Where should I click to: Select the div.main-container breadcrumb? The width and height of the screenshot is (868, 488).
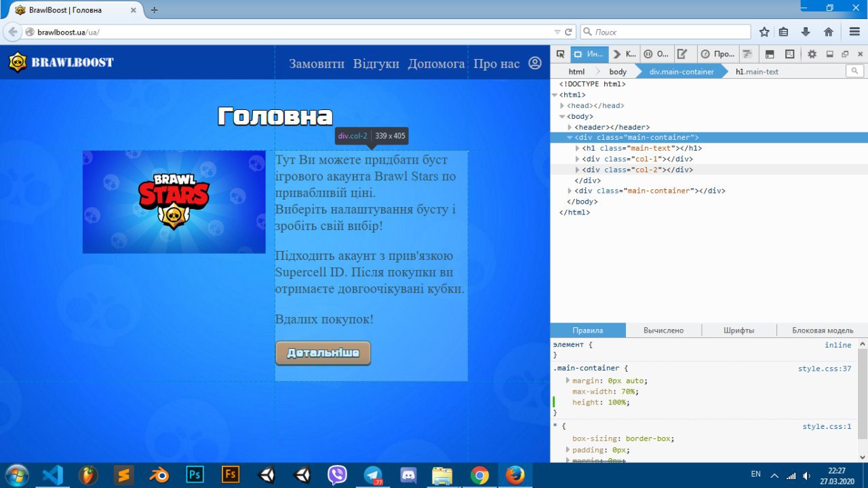(682, 71)
